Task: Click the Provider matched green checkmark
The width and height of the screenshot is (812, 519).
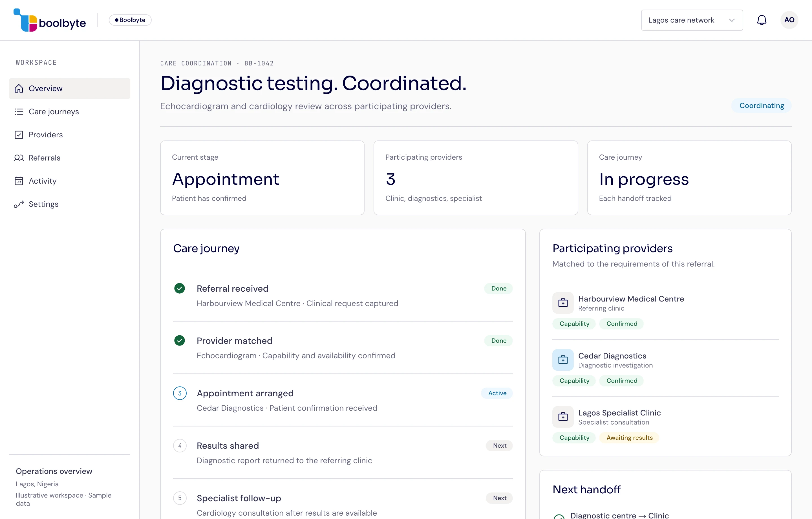Action: (x=179, y=340)
